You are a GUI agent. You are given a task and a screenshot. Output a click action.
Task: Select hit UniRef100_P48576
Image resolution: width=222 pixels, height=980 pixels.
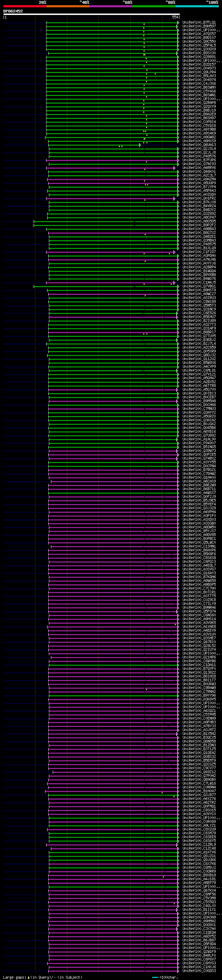click(x=199, y=156)
